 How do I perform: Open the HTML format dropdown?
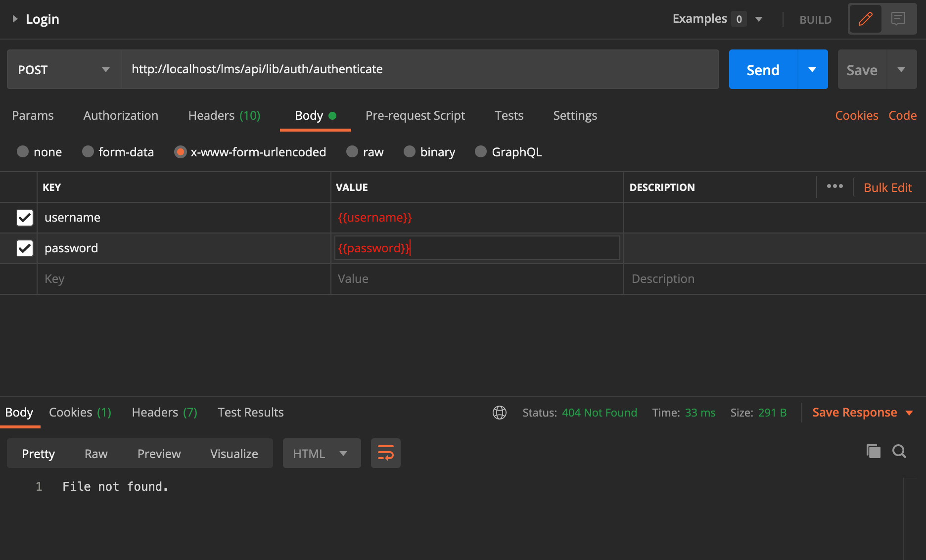[x=322, y=454]
